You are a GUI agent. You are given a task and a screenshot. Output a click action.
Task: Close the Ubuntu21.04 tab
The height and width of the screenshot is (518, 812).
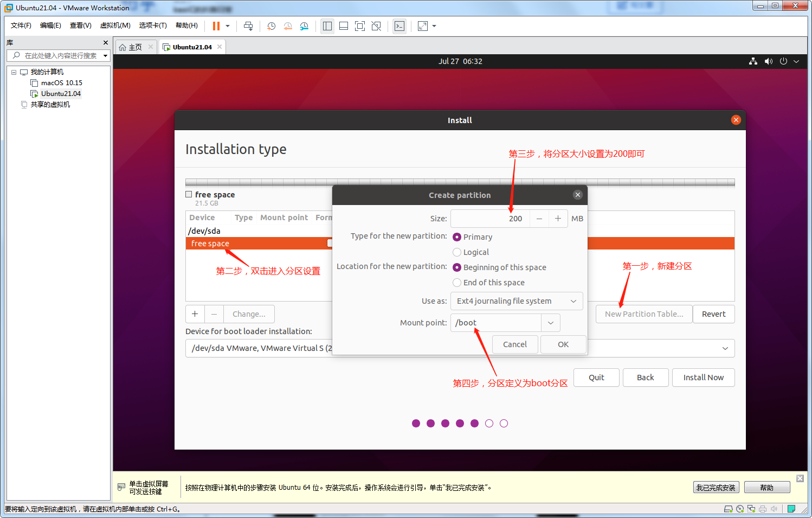click(x=220, y=47)
